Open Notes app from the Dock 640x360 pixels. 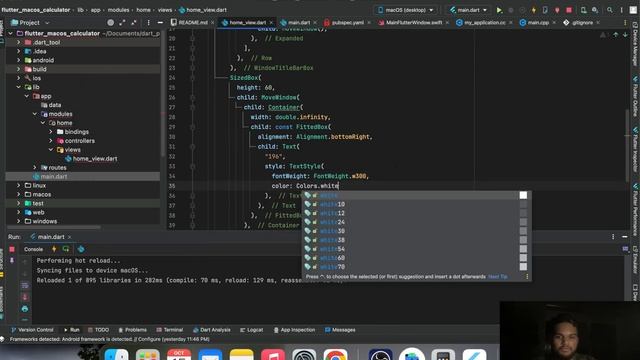pyautogui.click(x=241, y=354)
